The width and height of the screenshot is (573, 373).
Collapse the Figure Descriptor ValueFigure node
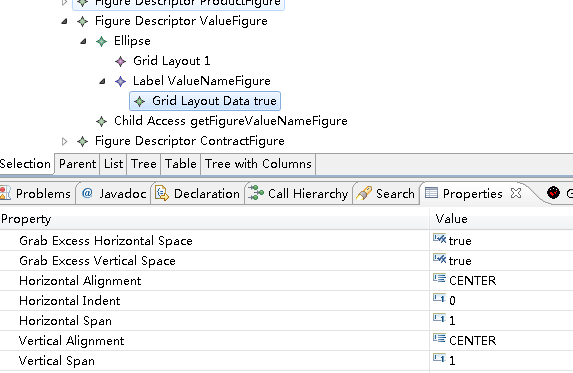tap(64, 22)
